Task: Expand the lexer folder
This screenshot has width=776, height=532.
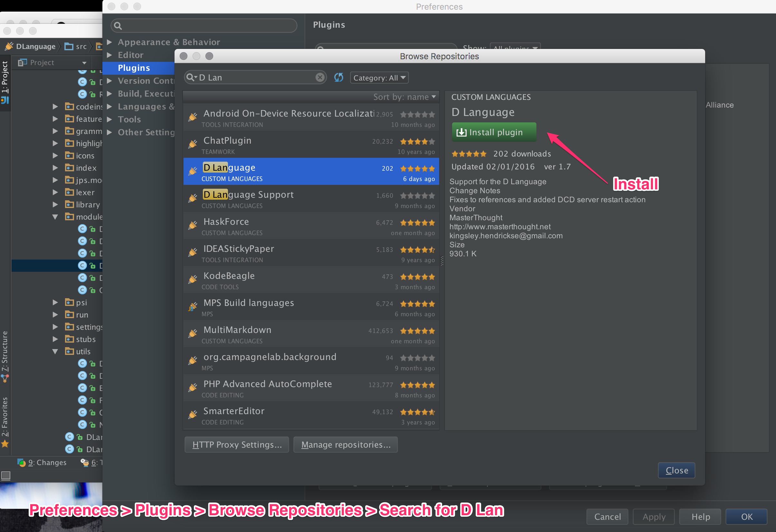Action: [x=55, y=192]
